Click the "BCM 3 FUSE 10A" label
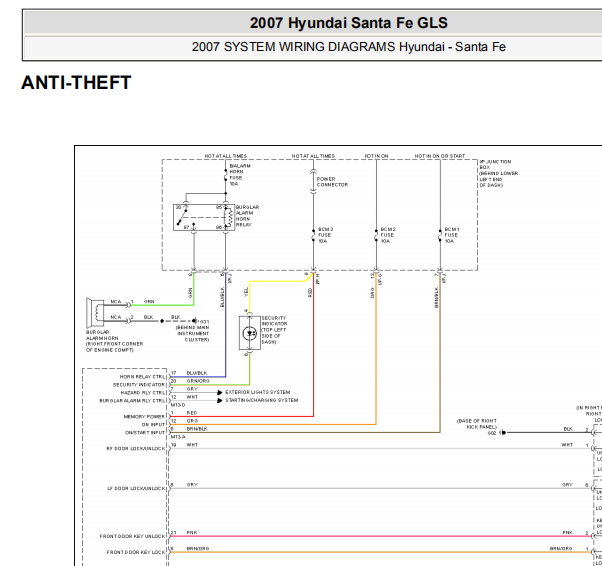602x566 pixels. (326, 235)
